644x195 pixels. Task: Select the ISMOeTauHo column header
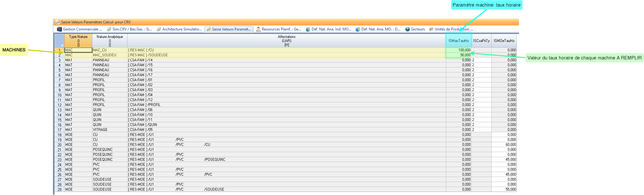504,41
